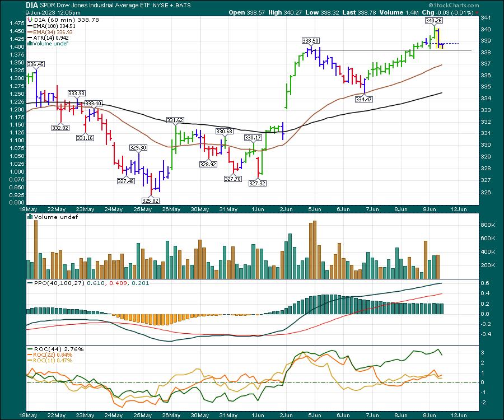Click the Volume undef panel label
Image resolution: width=504 pixels, height=420 pixels.
(56, 217)
